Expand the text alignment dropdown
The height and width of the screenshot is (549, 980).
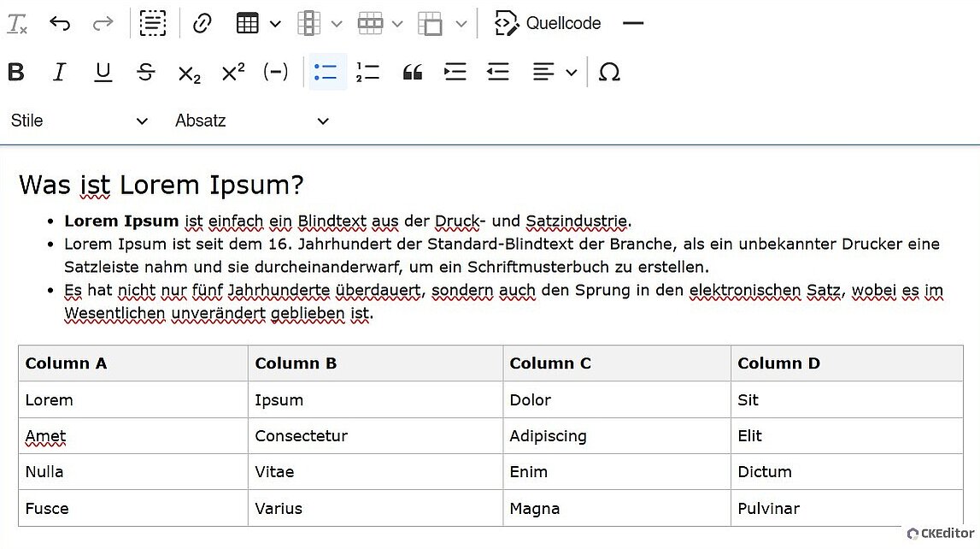(x=572, y=72)
